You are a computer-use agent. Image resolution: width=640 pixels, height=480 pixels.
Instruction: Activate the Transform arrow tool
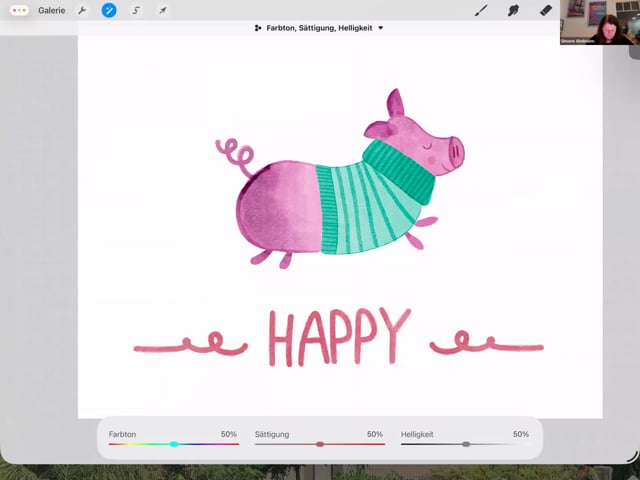[x=162, y=11]
